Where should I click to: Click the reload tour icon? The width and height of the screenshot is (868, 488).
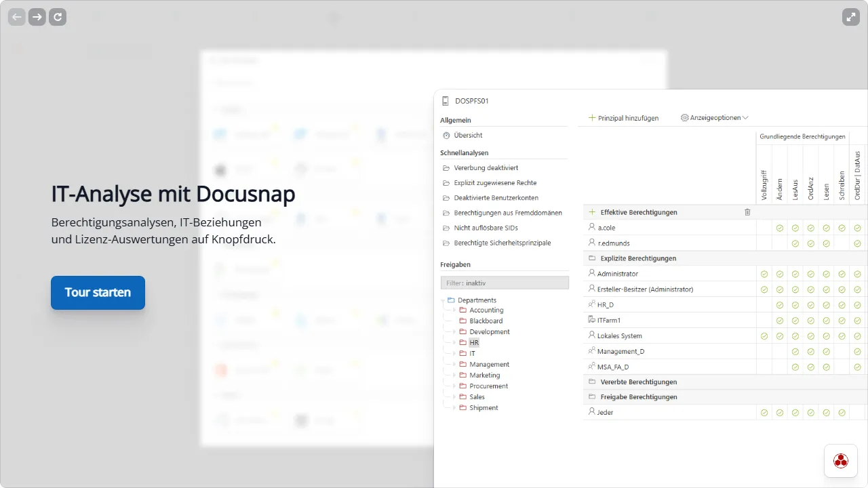coord(58,17)
